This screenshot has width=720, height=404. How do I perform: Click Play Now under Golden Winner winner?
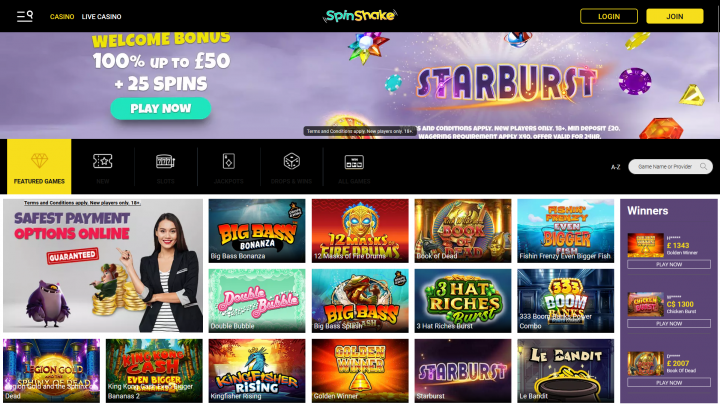click(669, 264)
